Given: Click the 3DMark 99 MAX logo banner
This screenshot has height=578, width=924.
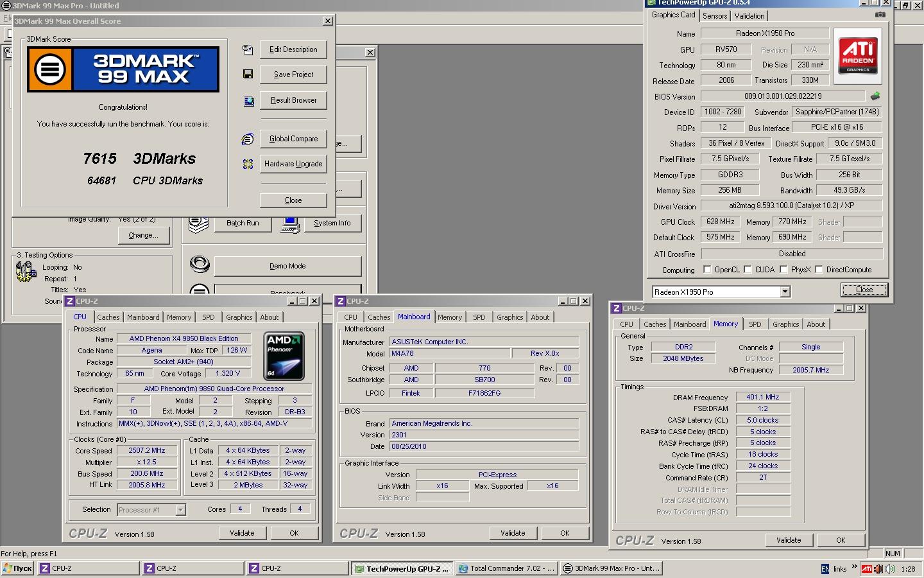Looking at the screenshot, I should [x=123, y=69].
